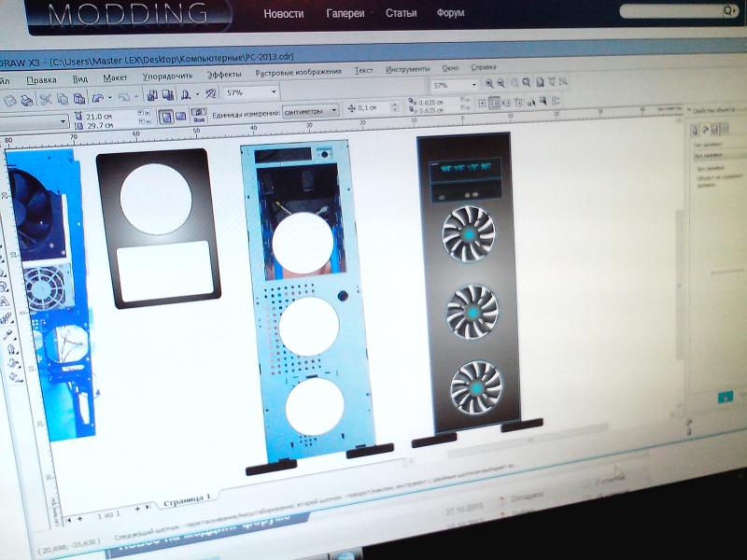This screenshot has height=560, width=747.
Task: Select the Страница 1 page tab
Action: click(187, 499)
